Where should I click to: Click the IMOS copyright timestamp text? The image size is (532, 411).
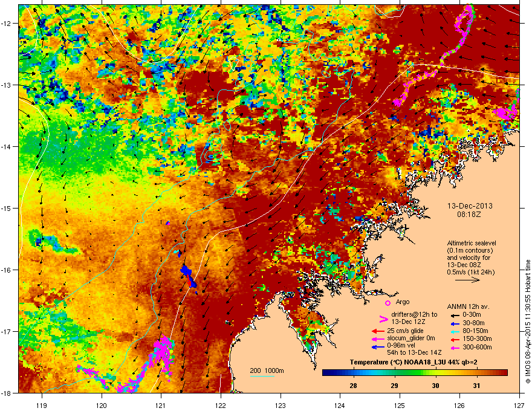(x=528, y=322)
